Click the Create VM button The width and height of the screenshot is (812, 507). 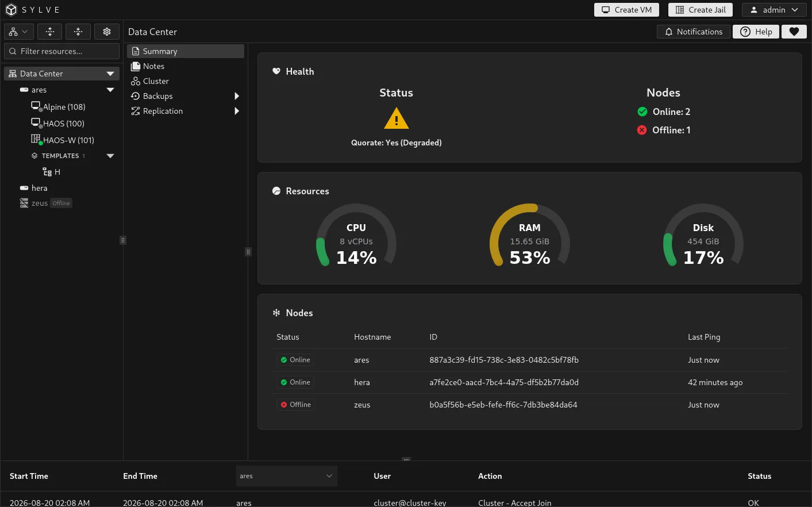tap(626, 10)
